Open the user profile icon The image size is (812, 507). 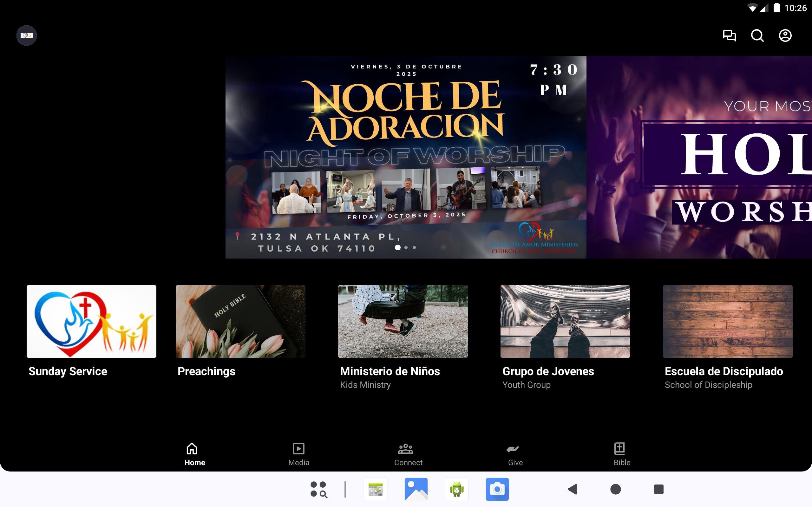pos(785,35)
